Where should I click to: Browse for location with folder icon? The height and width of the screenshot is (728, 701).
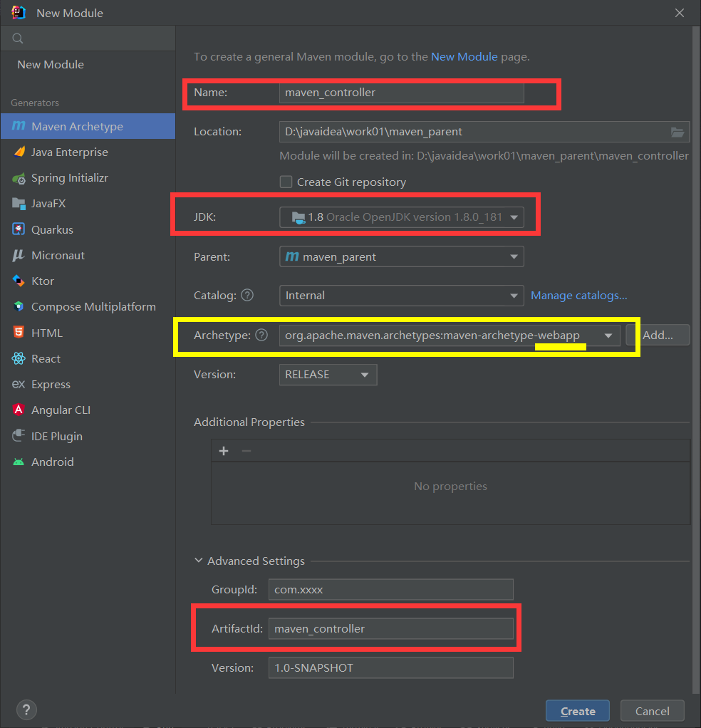click(x=677, y=132)
